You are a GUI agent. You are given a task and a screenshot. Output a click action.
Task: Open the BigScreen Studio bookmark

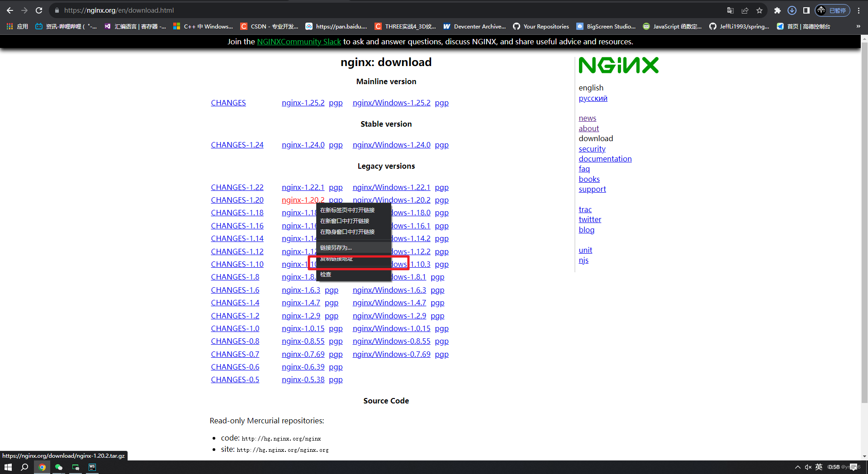pos(606,27)
